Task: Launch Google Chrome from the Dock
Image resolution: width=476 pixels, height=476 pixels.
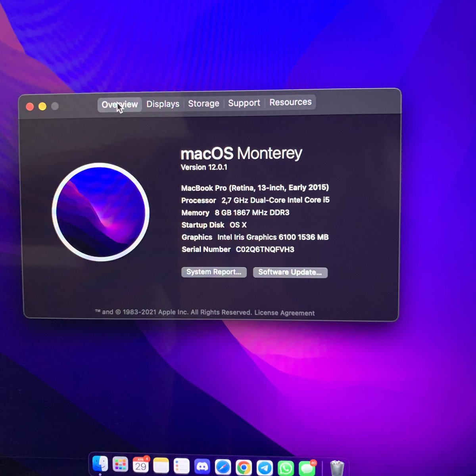Action: pyautogui.click(x=244, y=468)
